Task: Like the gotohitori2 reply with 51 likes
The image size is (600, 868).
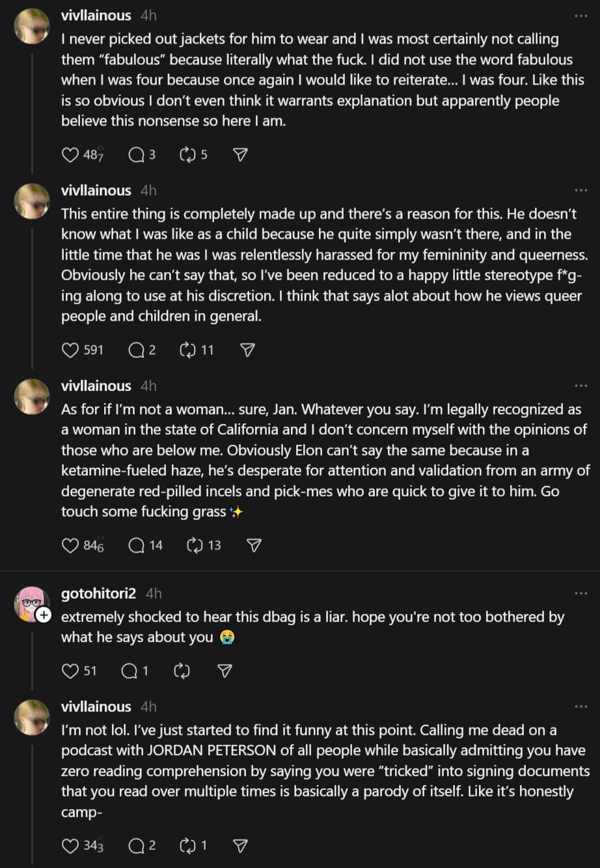Action: (x=70, y=671)
